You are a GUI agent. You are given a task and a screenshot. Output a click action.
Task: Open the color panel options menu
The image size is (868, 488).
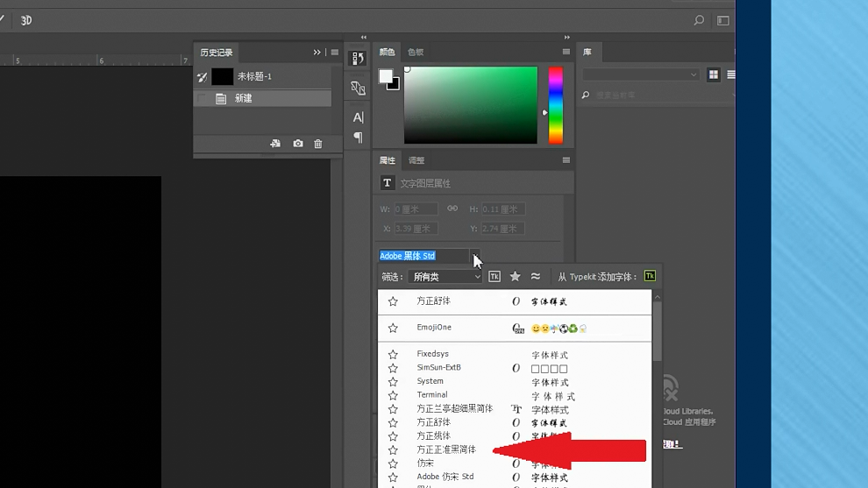(x=566, y=52)
